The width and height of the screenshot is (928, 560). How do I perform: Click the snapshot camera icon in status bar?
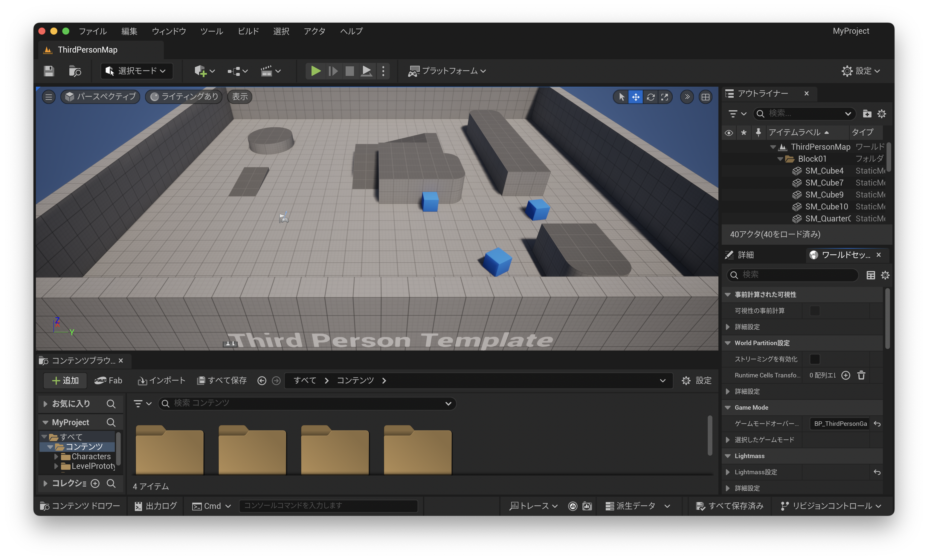click(x=587, y=506)
